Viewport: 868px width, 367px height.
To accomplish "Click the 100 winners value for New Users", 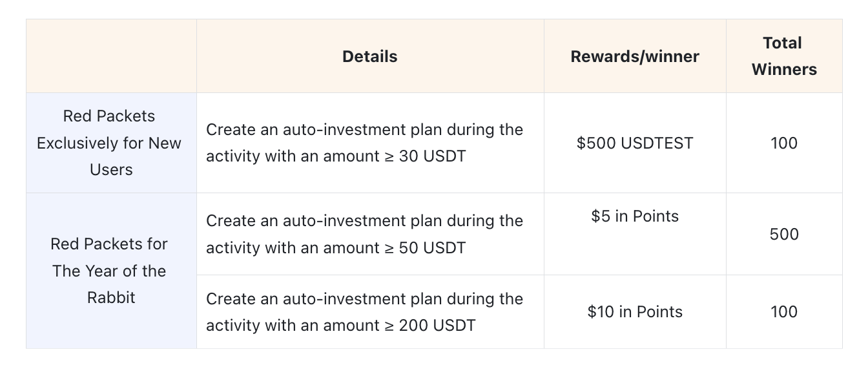I will tap(784, 143).
